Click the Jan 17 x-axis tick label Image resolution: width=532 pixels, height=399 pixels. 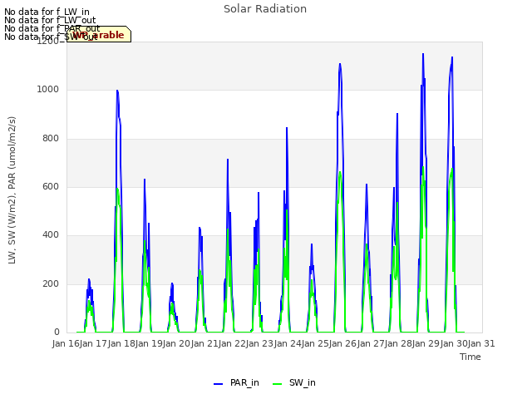click(94, 343)
